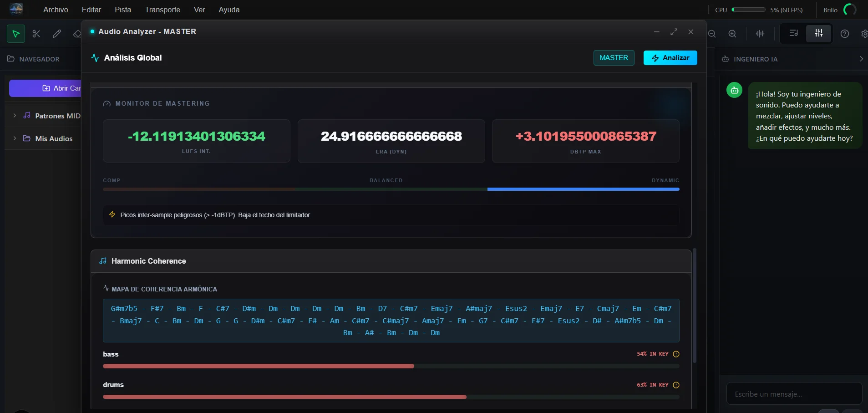Open the audio waveform analyzer icon
The image size is (868, 413).
[760, 34]
